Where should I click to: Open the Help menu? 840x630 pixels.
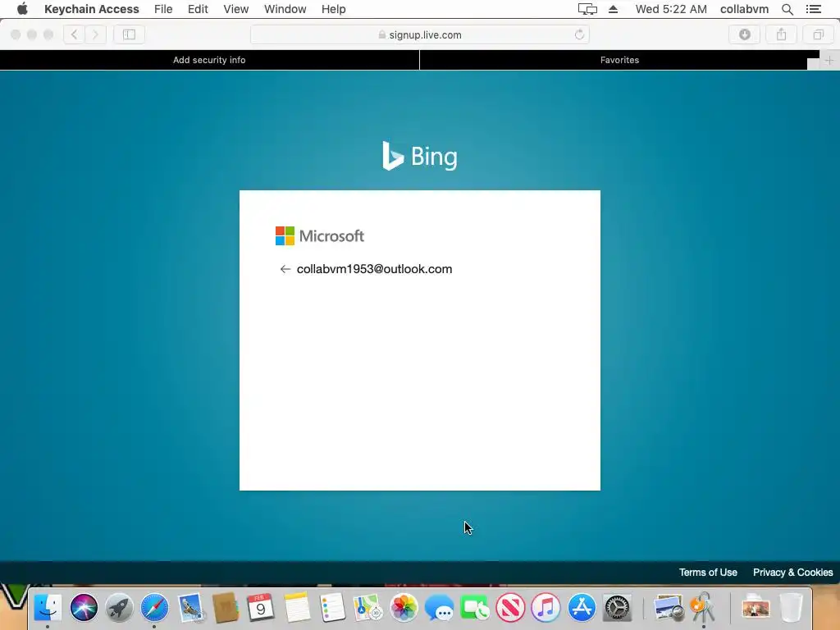coord(333,9)
